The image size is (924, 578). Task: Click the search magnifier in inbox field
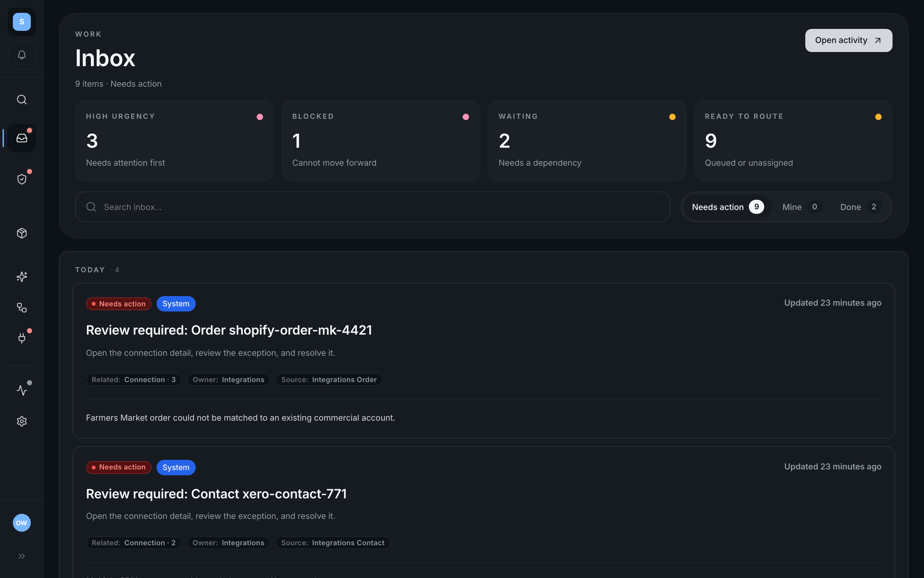(x=91, y=207)
